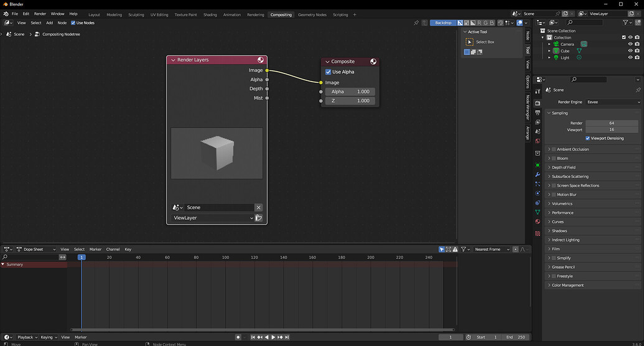The width and height of the screenshot is (644, 346).
Task: Open the Nearest Frame snapping dropdown
Action: [x=492, y=250]
